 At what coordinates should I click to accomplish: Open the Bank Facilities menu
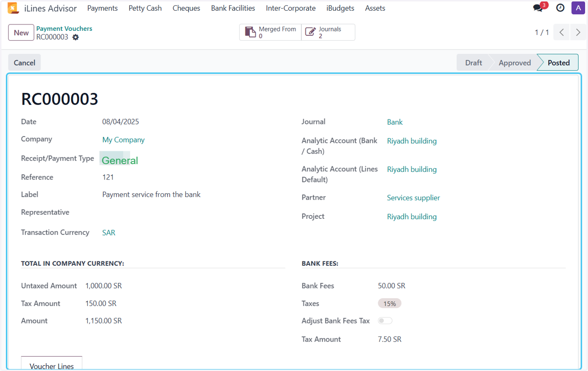click(233, 8)
